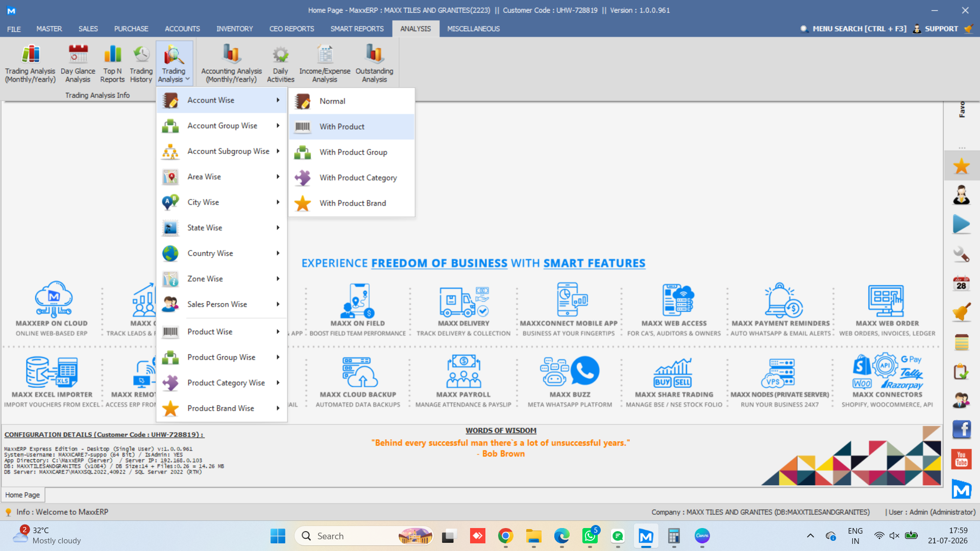980x551 pixels.
Task: Expand Area Wise submenu
Action: pyautogui.click(x=222, y=177)
